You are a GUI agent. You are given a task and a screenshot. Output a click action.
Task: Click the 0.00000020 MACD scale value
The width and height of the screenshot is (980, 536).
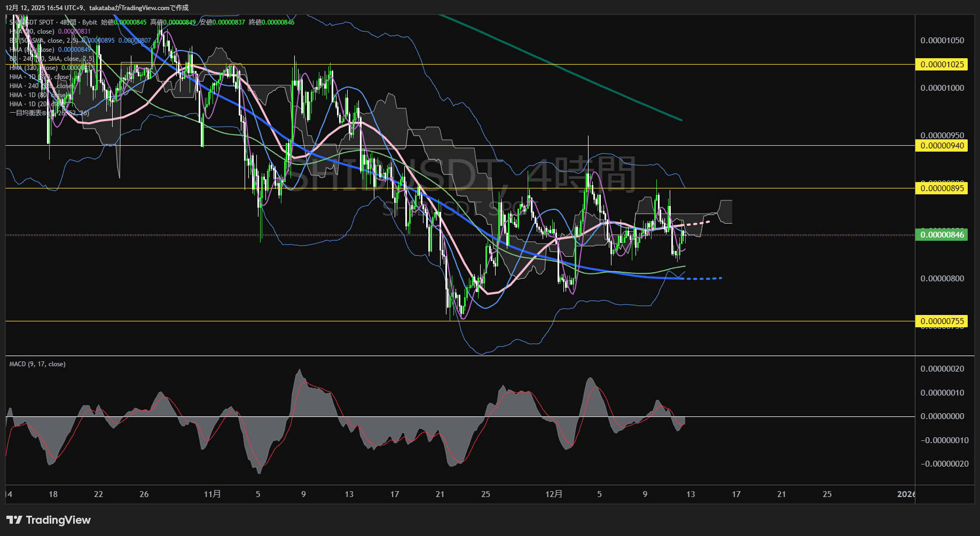942,369
